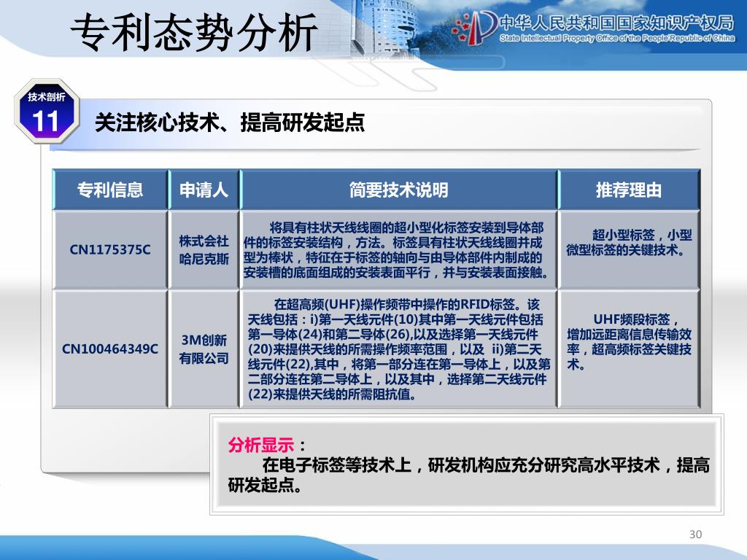
Task: Click the 简要技术说明 column header
Action: pyautogui.click(x=399, y=190)
